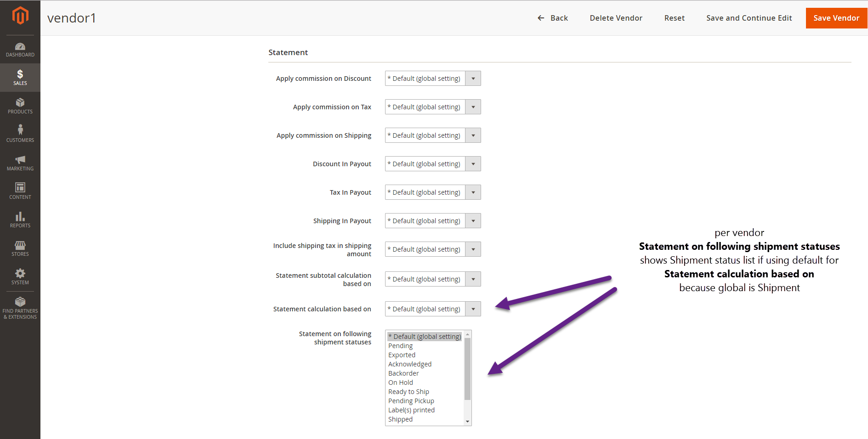Click the Save Vendor button
The image size is (868, 439).
pyautogui.click(x=836, y=18)
